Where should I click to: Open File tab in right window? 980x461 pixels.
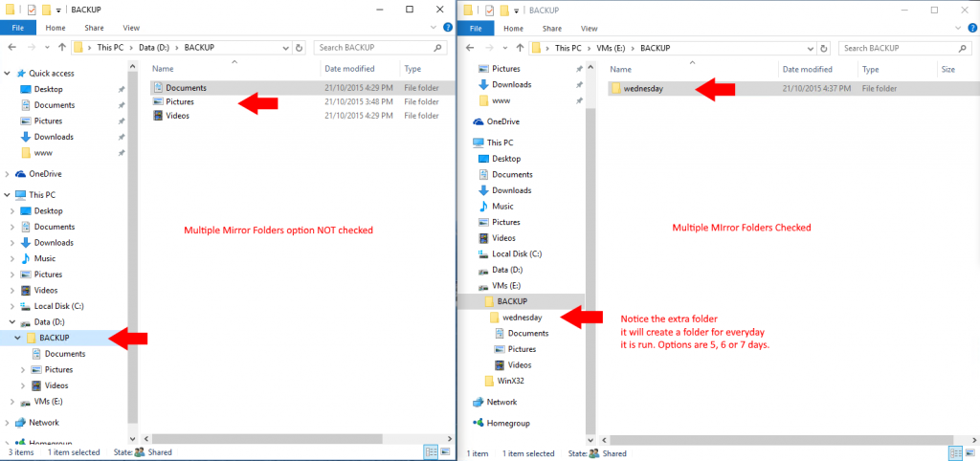pyautogui.click(x=476, y=28)
